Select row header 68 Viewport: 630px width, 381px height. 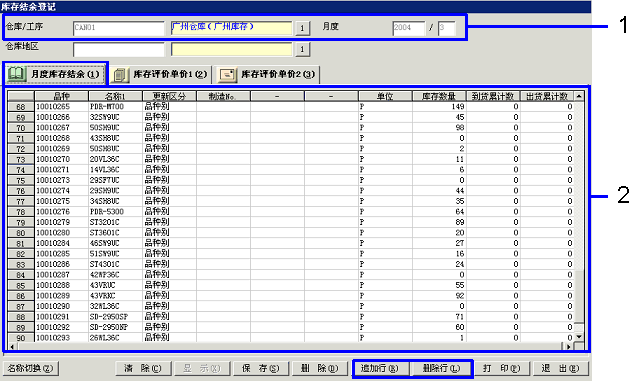(21, 107)
